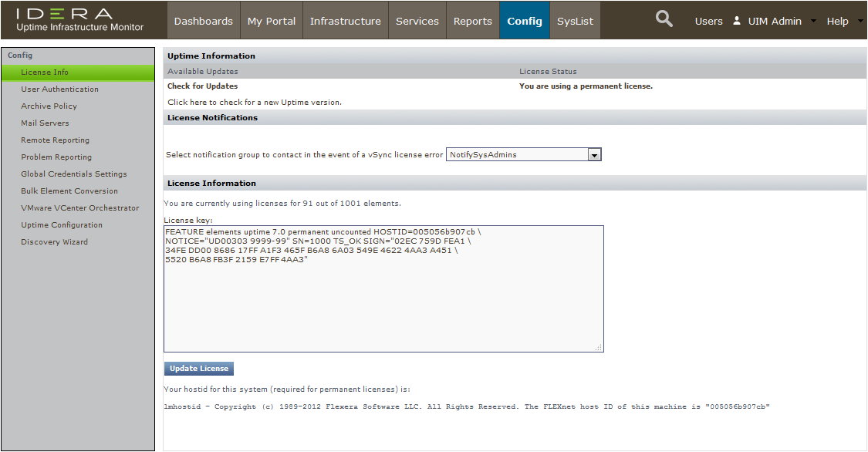
Task: Open the Help menu
Action: click(837, 21)
